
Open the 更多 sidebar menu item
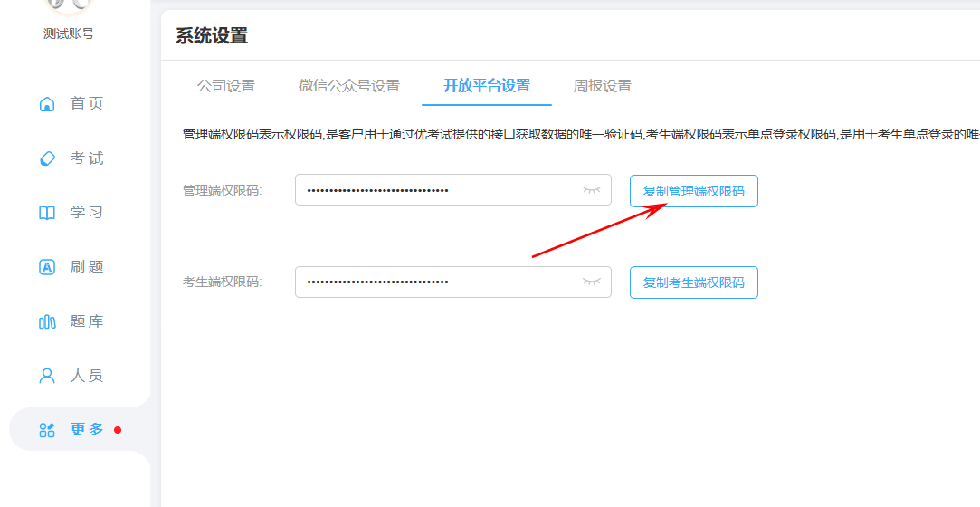point(80,429)
